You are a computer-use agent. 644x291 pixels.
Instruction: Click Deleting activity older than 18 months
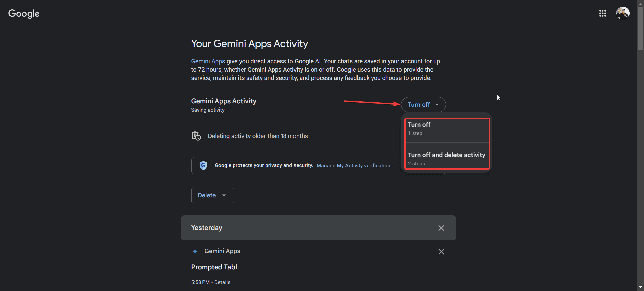[258, 136]
